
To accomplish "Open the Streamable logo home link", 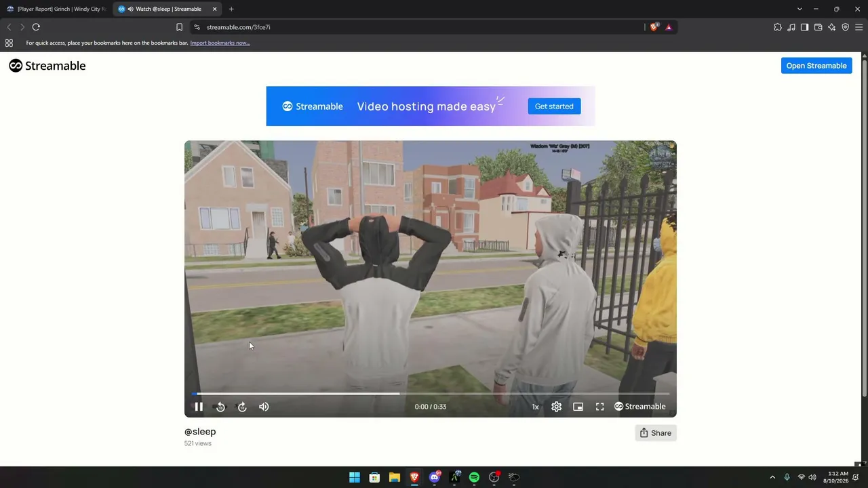I will tap(47, 66).
